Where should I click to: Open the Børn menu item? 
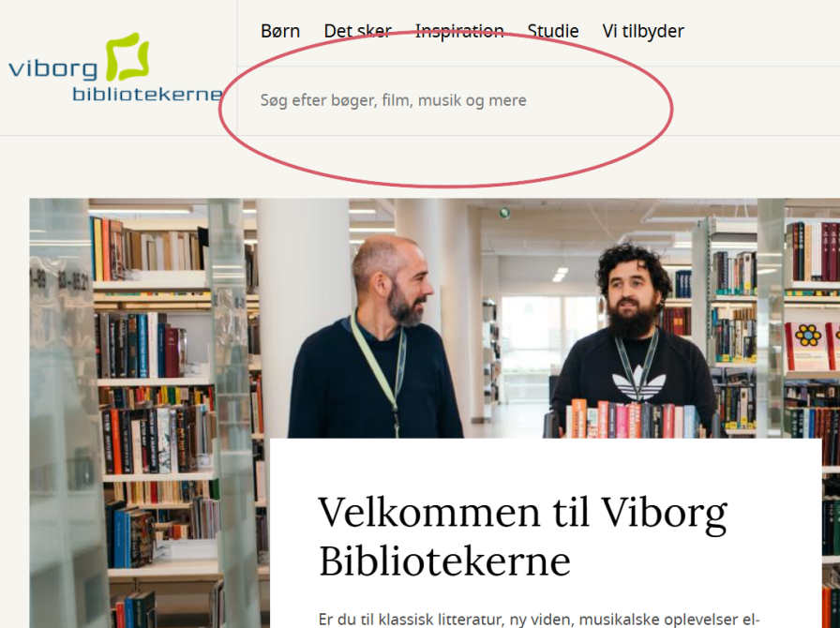[280, 31]
